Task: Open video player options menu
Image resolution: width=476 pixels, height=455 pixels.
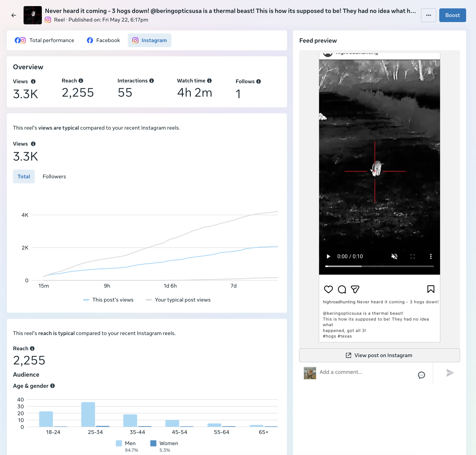Action: click(431, 256)
